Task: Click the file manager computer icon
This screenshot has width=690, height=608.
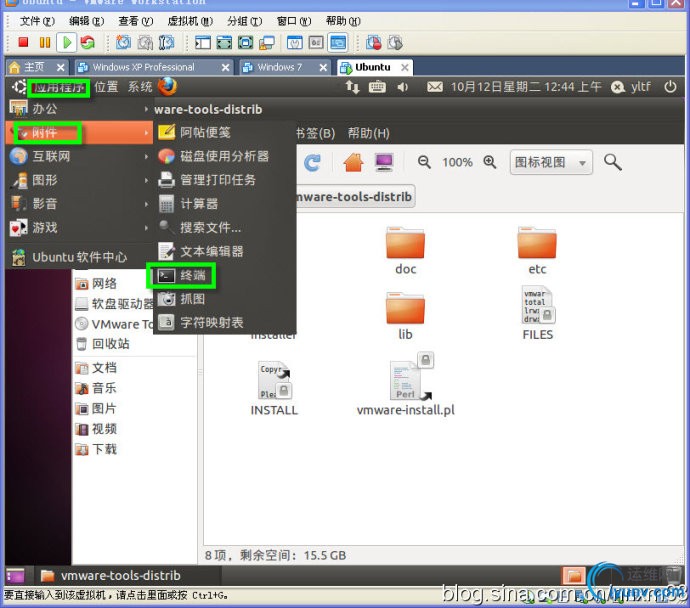Action: (384, 162)
